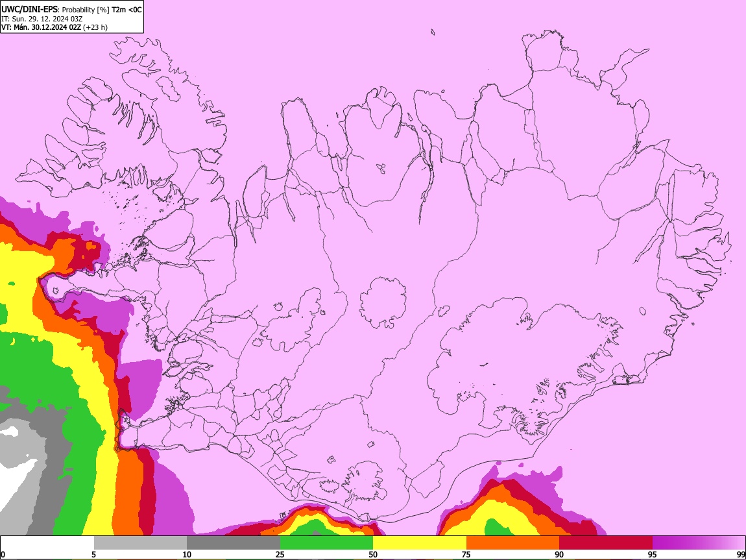Image resolution: width=746 pixels, height=560 pixels.
Task: Click the 'UWC/DINI-EPS' title text
Action: tap(29, 10)
